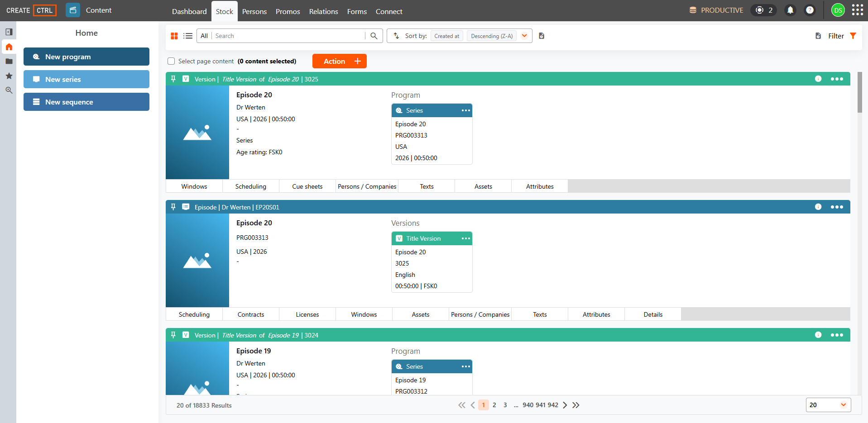Click the Episode 20 version thumbnail image
This screenshot has height=423, width=868.
click(197, 132)
